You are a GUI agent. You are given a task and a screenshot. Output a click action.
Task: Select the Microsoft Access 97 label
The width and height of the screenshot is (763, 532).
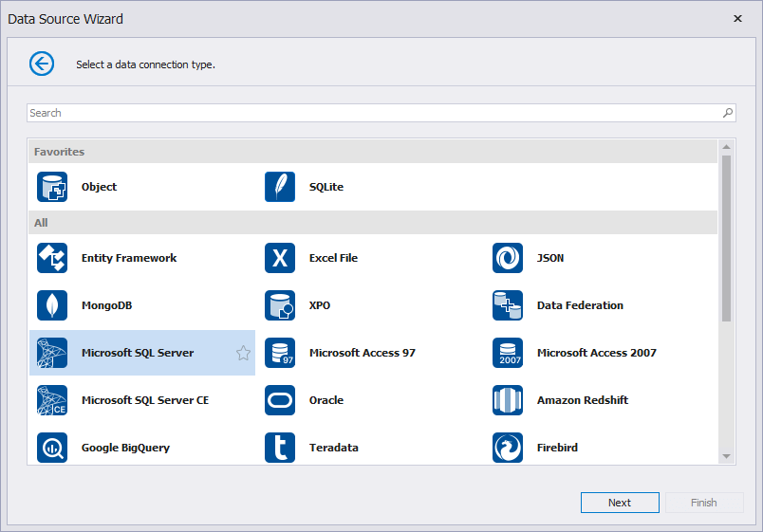coord(363,353)
